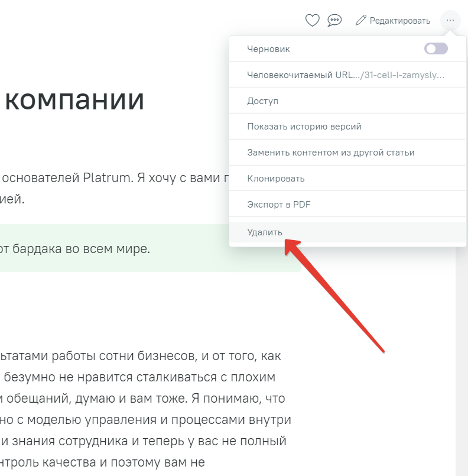Click the heart icon to like the article

pyautogui.click(x=313, y=20)
